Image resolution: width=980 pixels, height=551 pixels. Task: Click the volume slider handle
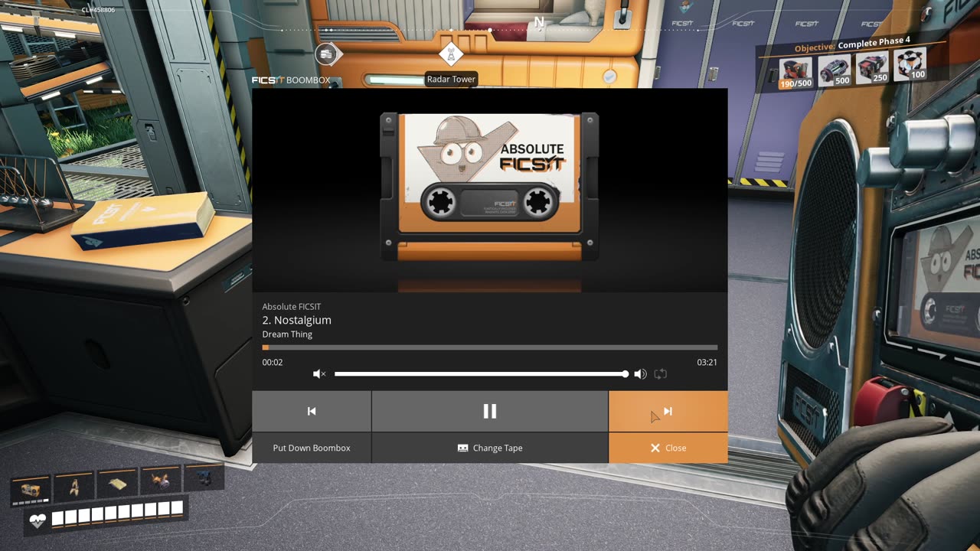(x=626, y=374)
